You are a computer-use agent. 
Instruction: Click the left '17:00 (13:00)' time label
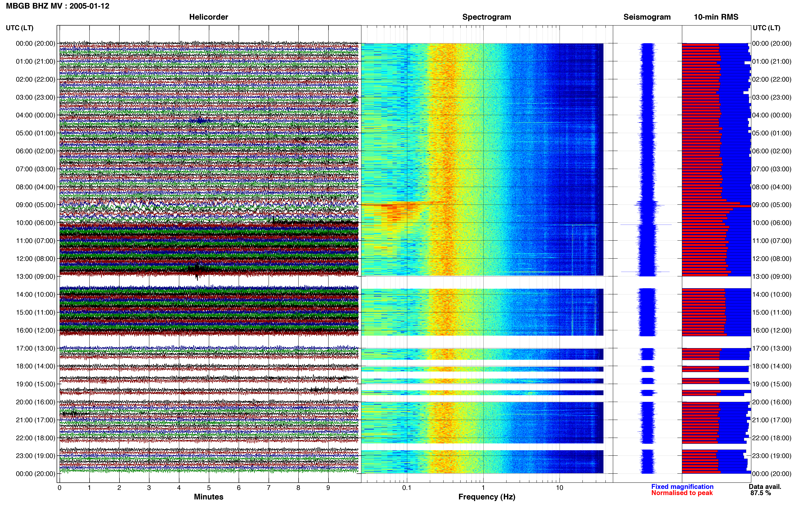click(36, 348)
